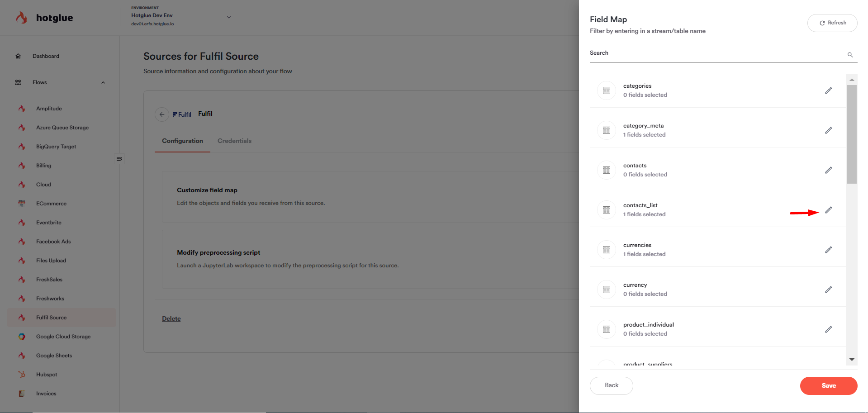
Task: Click the search magnifier icon
Action: point(850,55)
